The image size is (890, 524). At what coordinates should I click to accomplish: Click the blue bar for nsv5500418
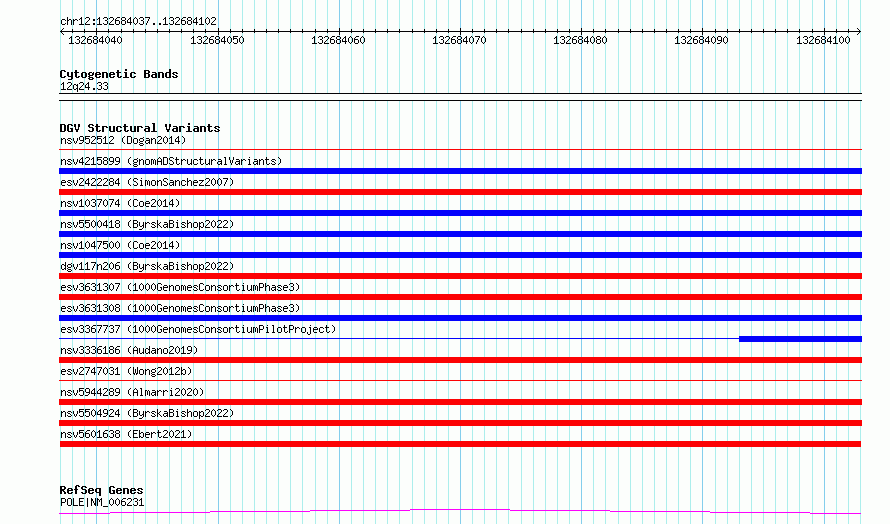[460, 234]
